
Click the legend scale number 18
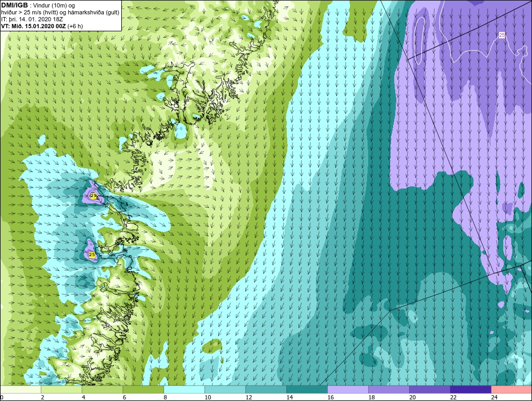(371, 397)
